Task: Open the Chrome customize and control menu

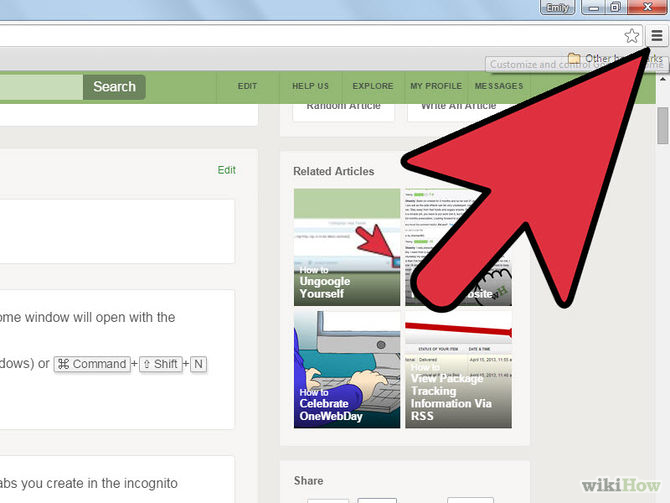Action: point(656,36)
